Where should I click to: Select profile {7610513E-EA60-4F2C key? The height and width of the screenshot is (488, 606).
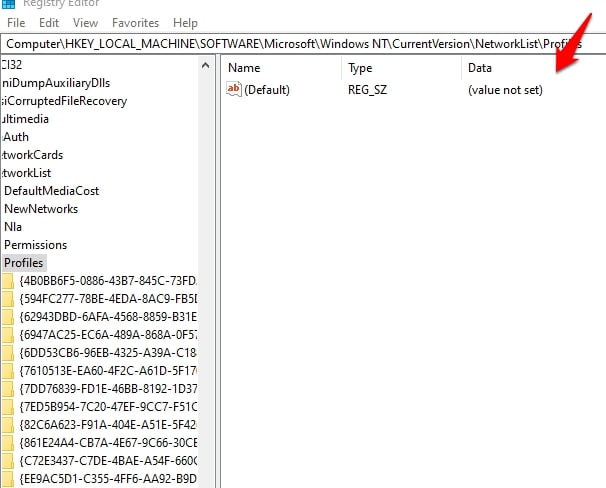click(108, 371)
